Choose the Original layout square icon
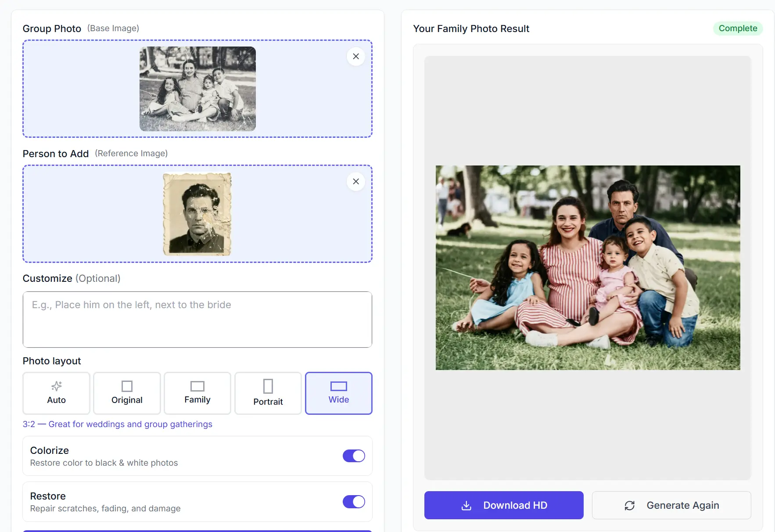This screenshot has height=532, width=775. coord(127,386)
